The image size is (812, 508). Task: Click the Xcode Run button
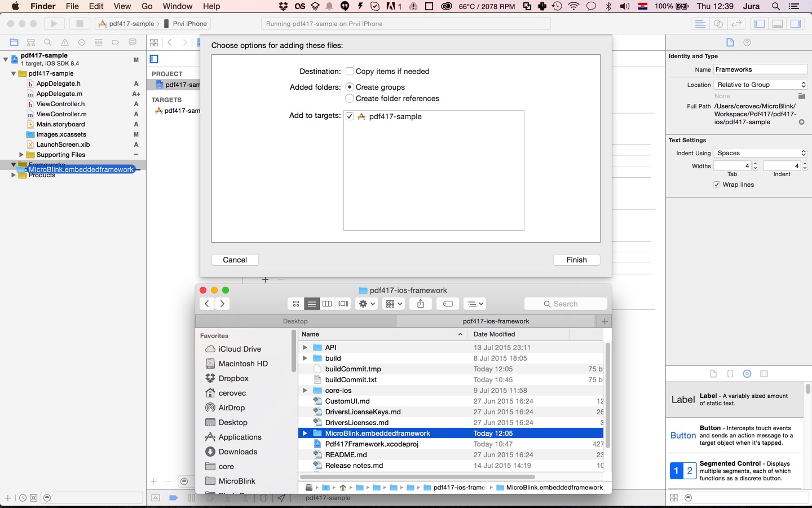[x=54, y=24]
